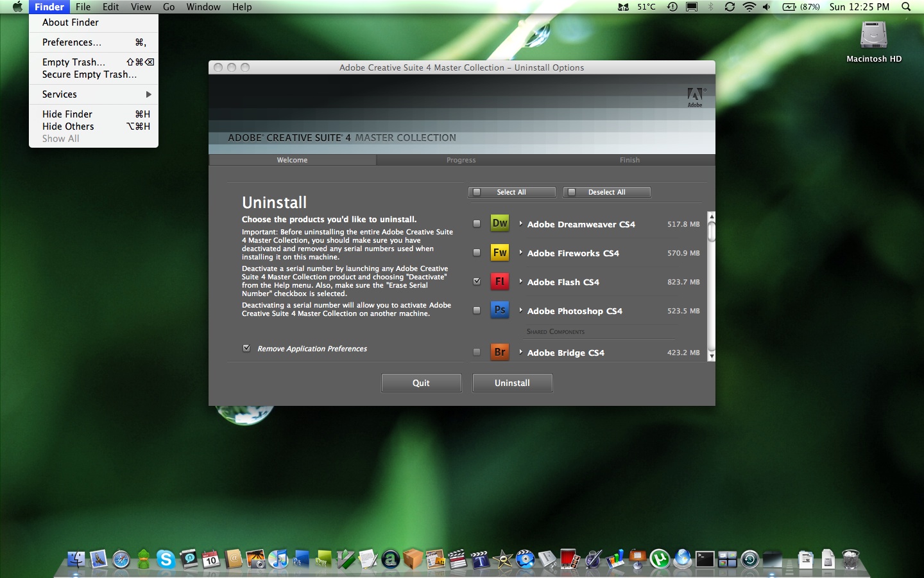Tick the Adobe Fireworks CS4 checkbox
924x578 pixels.
click(477, 252)
